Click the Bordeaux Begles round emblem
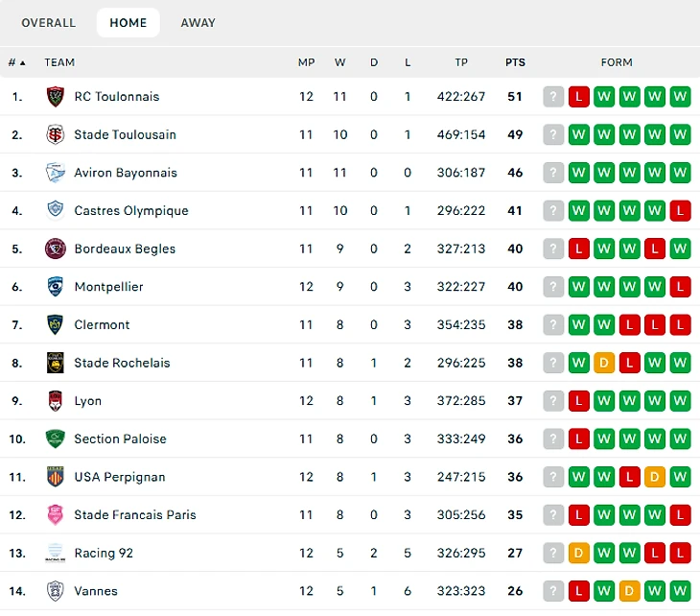The image size is (700, 616). (x=56, y=249)
